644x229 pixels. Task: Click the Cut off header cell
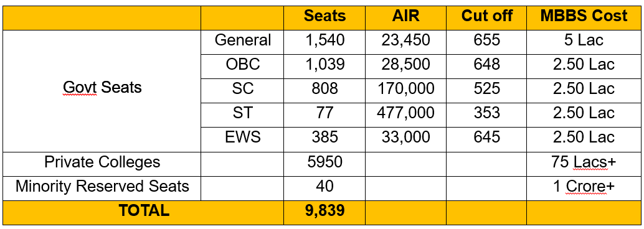point(486,17)
